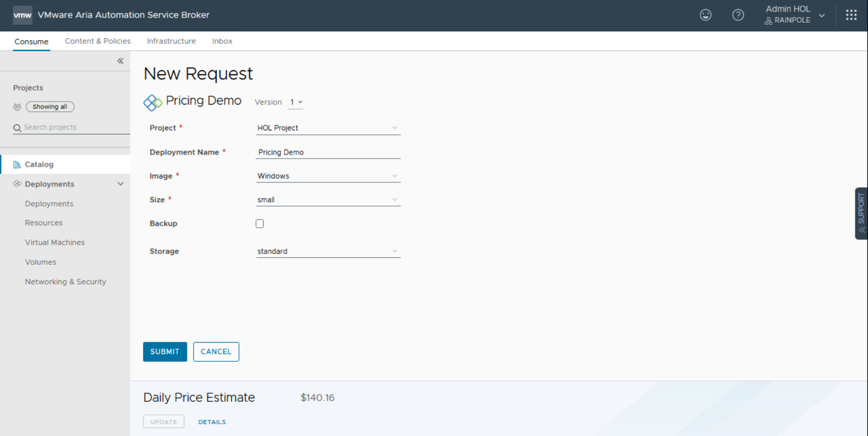Open the Size dropdown showing small
Screen dimensions: 868x436
[327, 200]
